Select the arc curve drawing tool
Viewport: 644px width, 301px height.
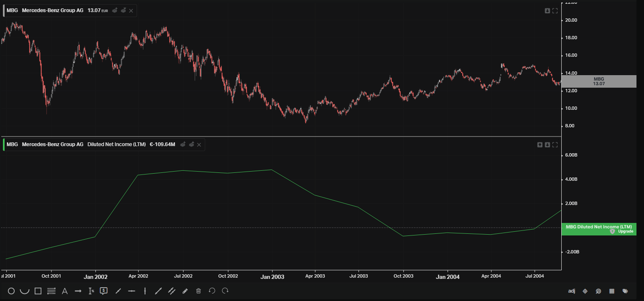coord(25,291)
